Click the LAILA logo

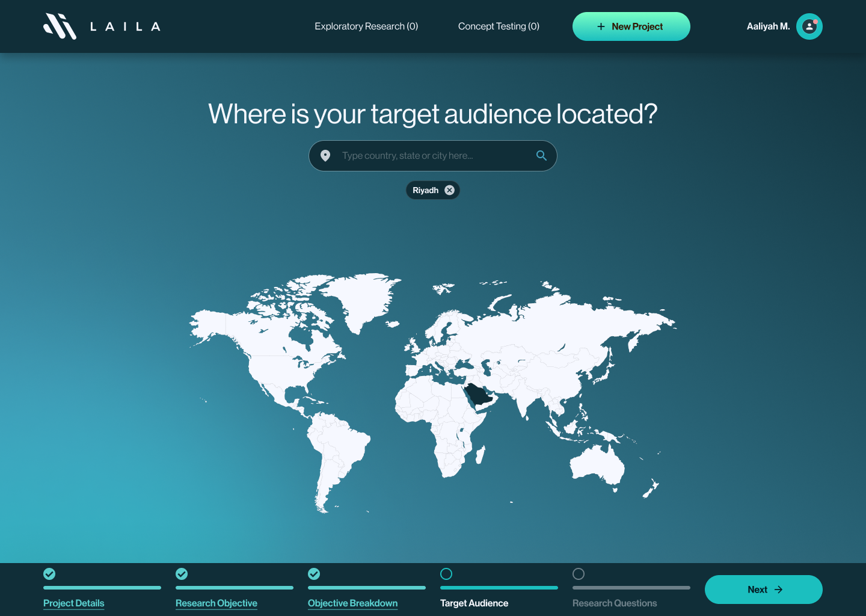click(x=101, y=26)
